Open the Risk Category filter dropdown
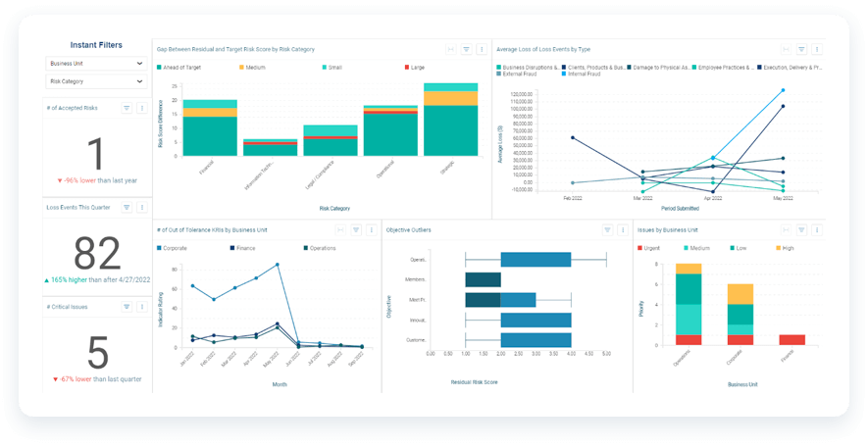Screen dimensions: 868x447 (96, 82)
